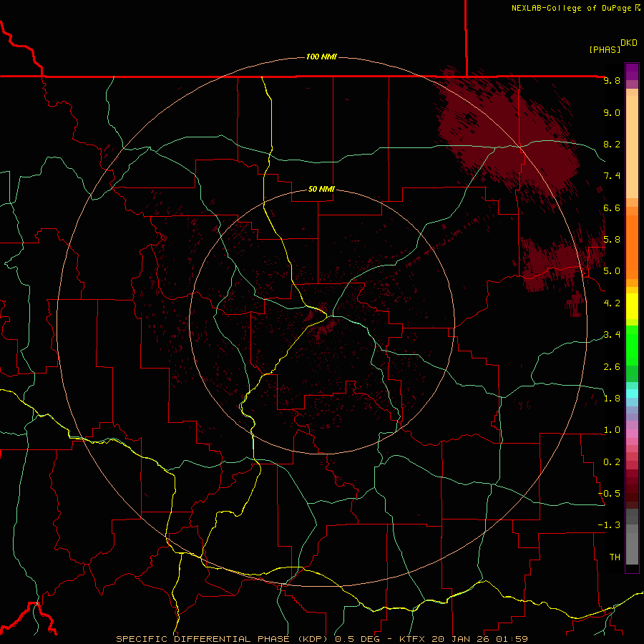Viewport: 644px width, 644px height.
Task: Select the 4.2 scale value
Action: point(612,303)
